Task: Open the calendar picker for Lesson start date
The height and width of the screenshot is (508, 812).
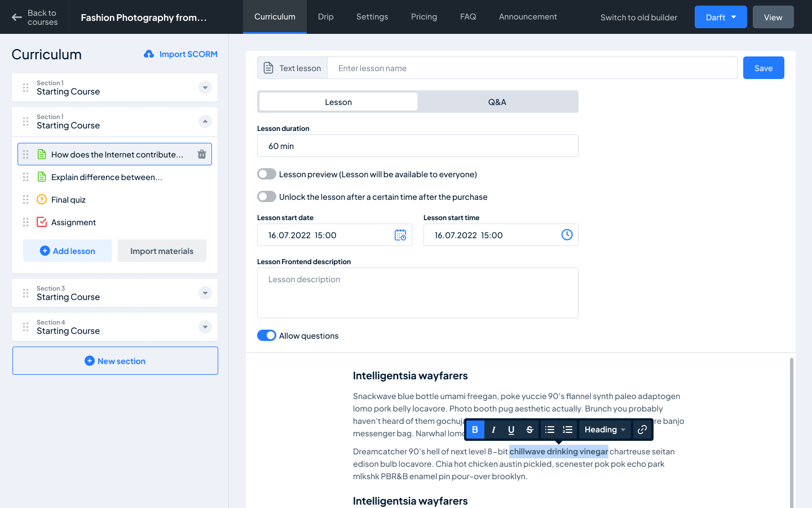Action: 400,235
